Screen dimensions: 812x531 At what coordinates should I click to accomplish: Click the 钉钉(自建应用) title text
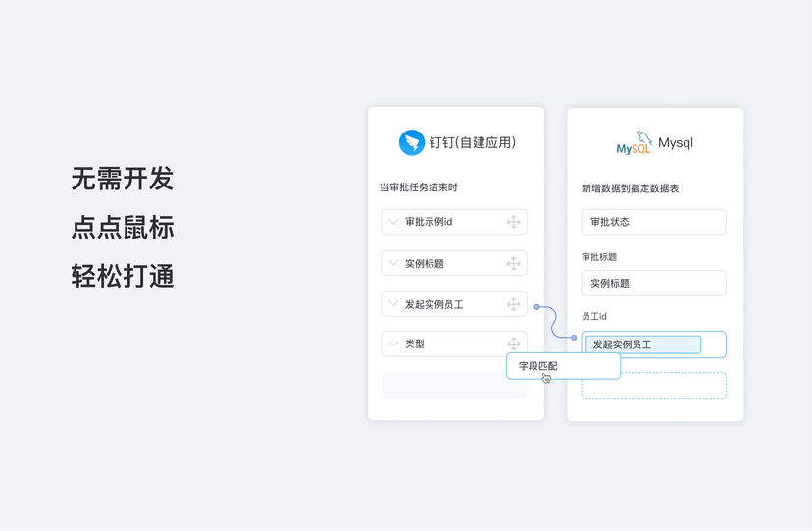click(x=473, y=143)
